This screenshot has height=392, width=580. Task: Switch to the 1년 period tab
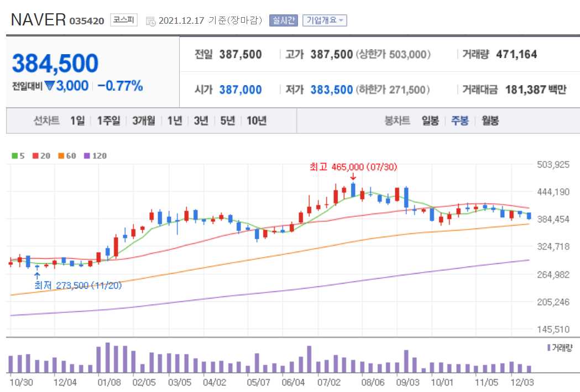coord(174,121)
